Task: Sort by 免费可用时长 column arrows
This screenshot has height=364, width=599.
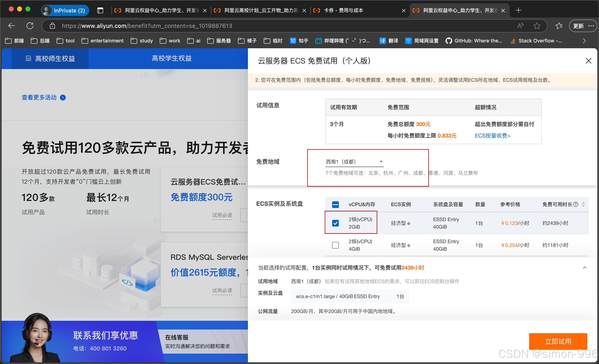Action: click(583, 204)
